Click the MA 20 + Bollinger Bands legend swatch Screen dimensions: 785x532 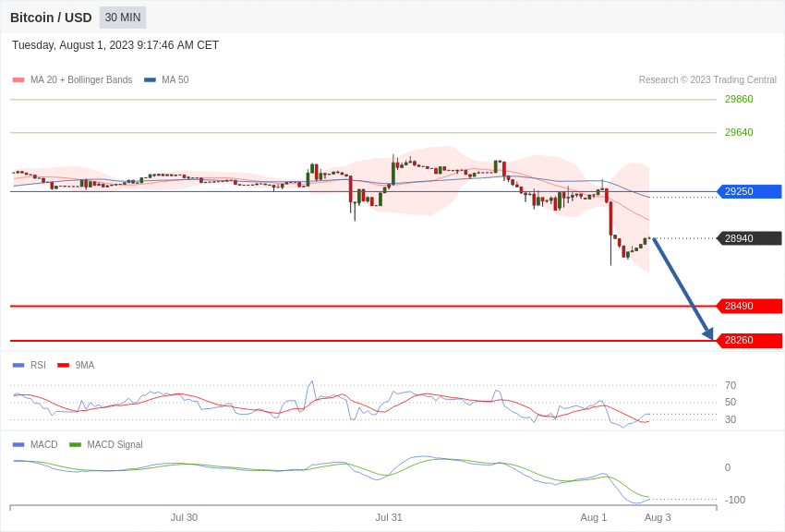pos(18,80)
